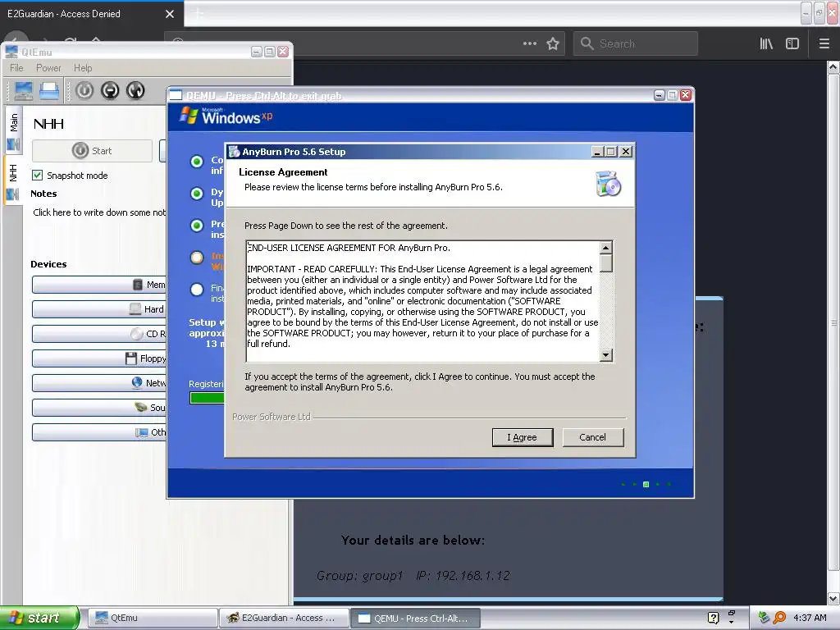Click the empty Finalizing step indicator
Screen dimensions: 840x630
(x=197, y=290)
